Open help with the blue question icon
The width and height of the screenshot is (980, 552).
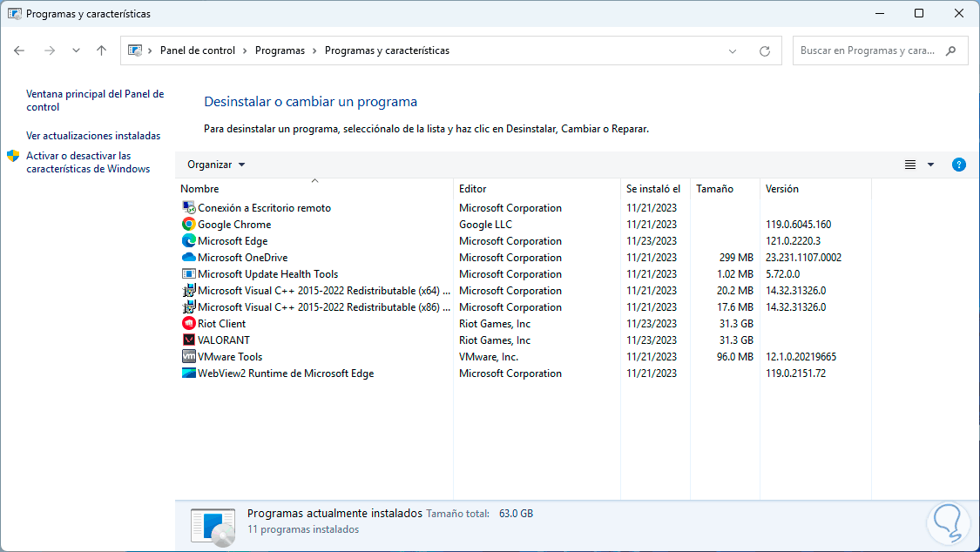(959, 165)
